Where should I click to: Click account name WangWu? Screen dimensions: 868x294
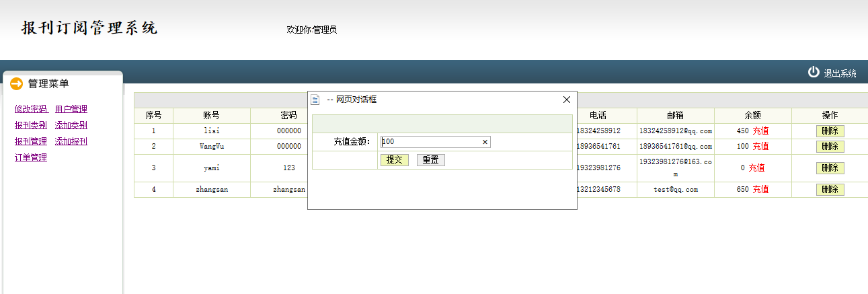point(212,146)
